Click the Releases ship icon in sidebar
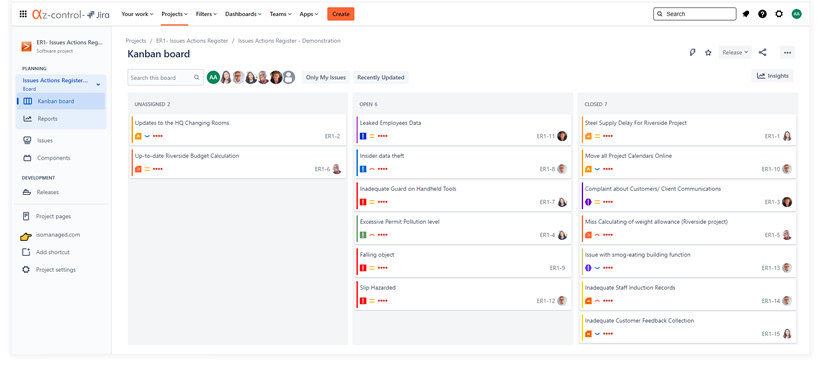This screenshot has height=365, width=820. click(27, 192)
